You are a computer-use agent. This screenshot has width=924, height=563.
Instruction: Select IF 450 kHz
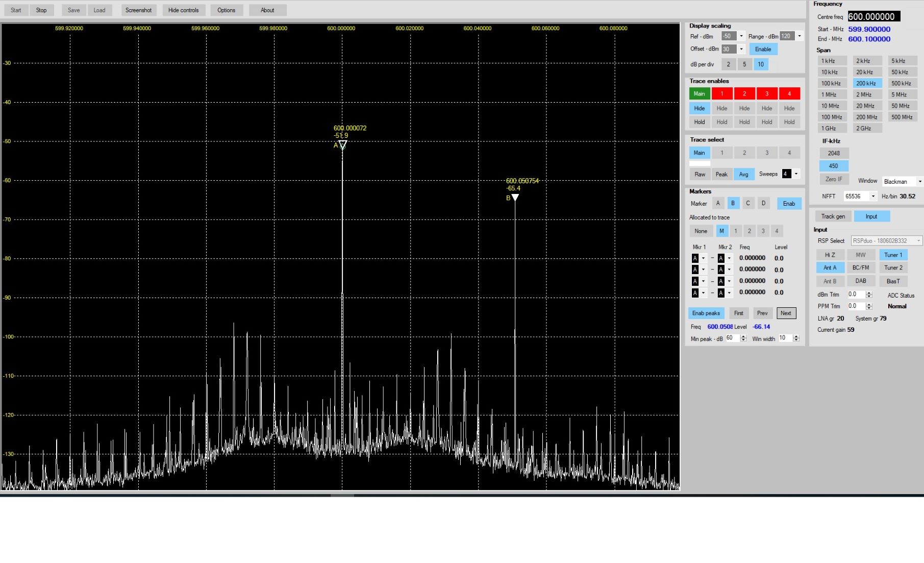coord(834,166)
